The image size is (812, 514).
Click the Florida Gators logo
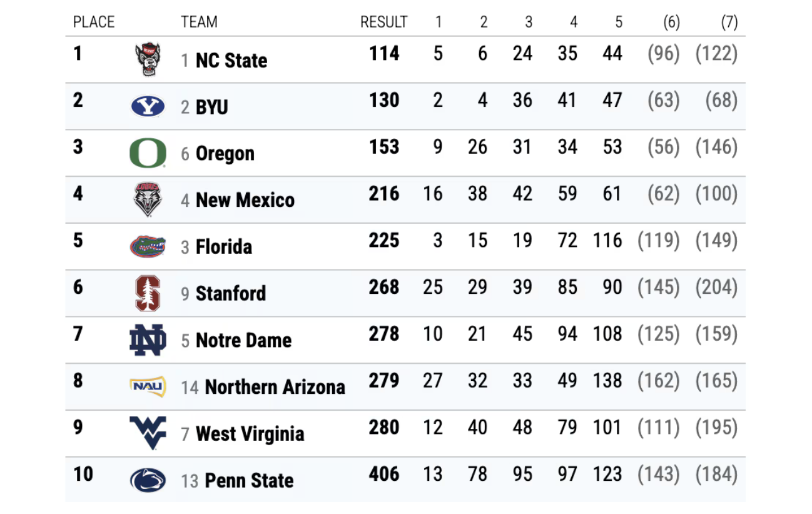click(x=148, y=246)
